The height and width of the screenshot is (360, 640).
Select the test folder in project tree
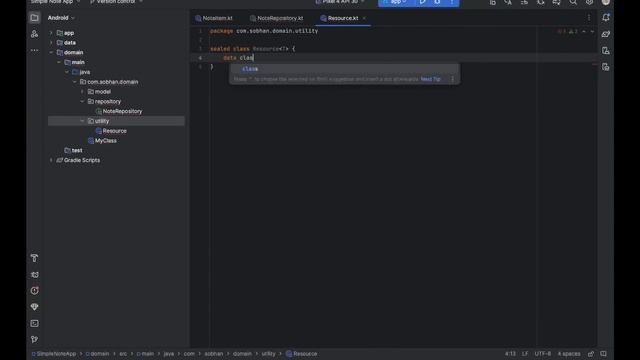click(73, 150)
